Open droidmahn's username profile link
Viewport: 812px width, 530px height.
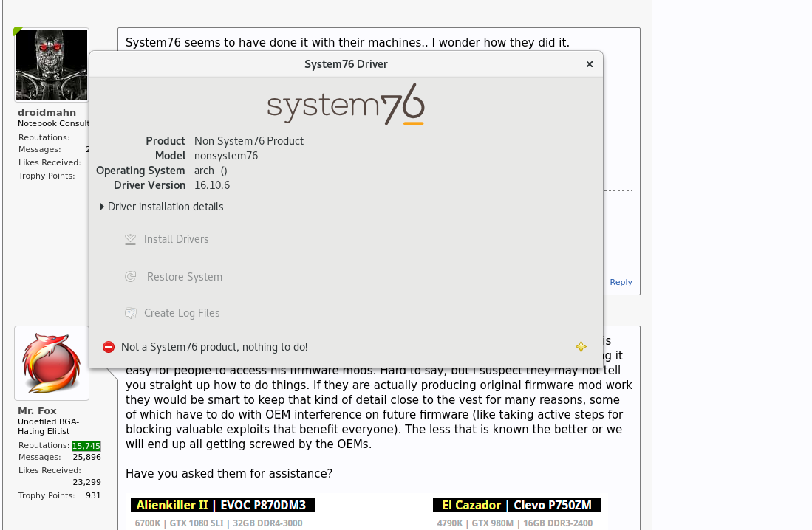[47, 112]
